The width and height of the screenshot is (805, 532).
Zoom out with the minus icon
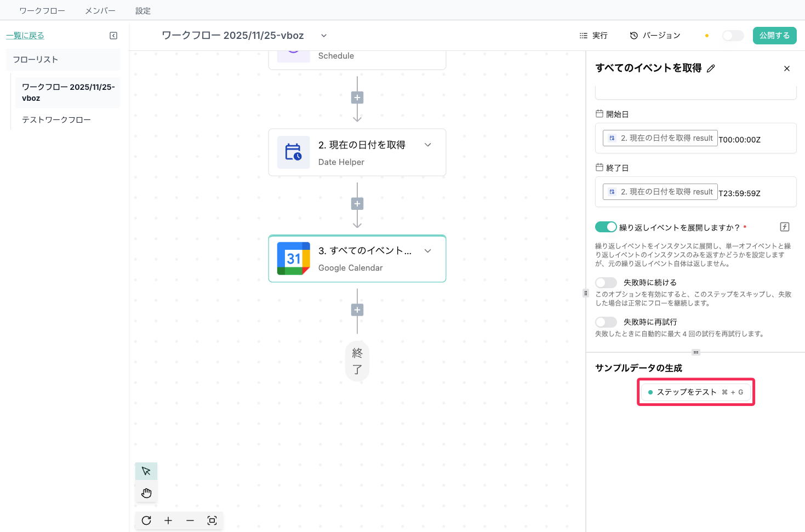pos(190,520)
